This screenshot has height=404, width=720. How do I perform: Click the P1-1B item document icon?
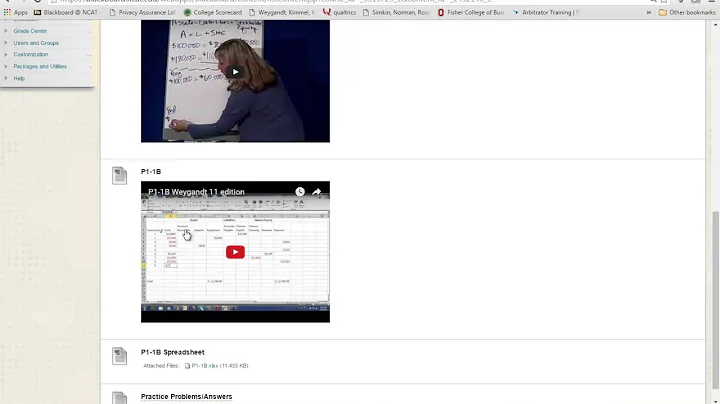pos(119,175)
